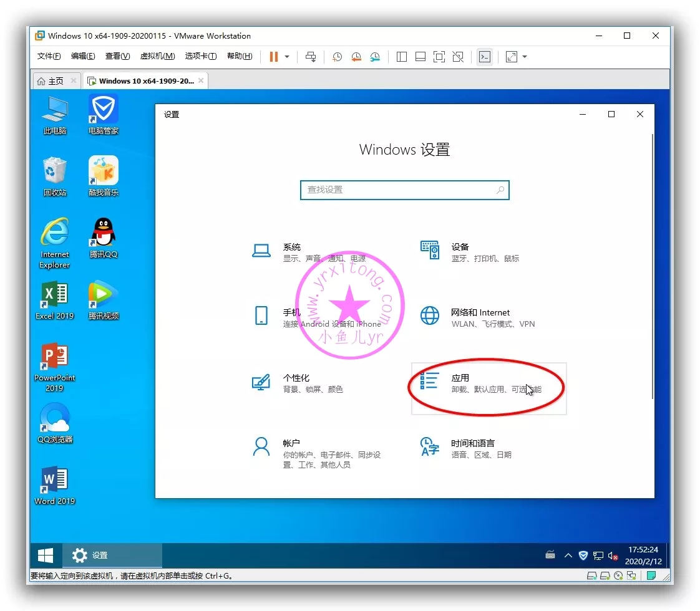Click the send Ctrl+Alt+Del toolbar icon

point(311,57)
